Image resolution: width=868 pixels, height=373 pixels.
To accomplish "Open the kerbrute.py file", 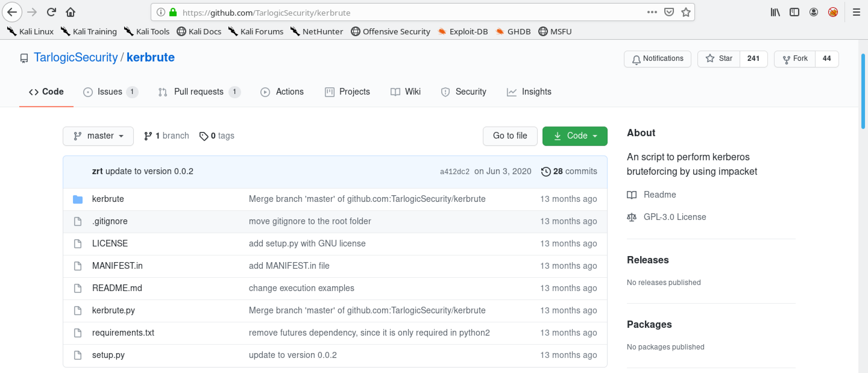I will (113, 310).
